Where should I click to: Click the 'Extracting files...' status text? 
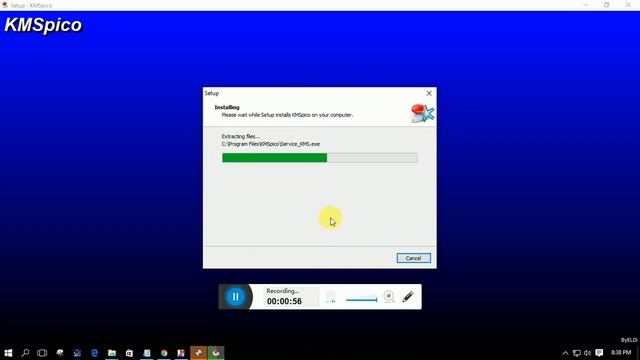(240, 136)
